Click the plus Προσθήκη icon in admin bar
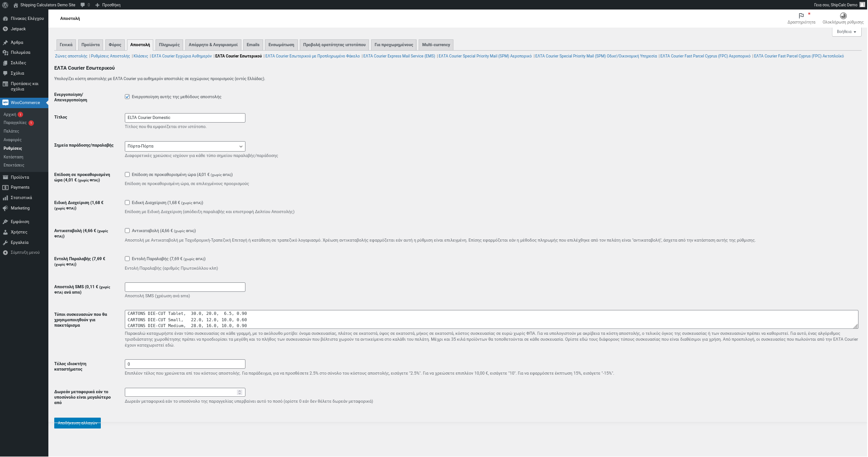The image size is (868, 457). click(x=97, y=5)
